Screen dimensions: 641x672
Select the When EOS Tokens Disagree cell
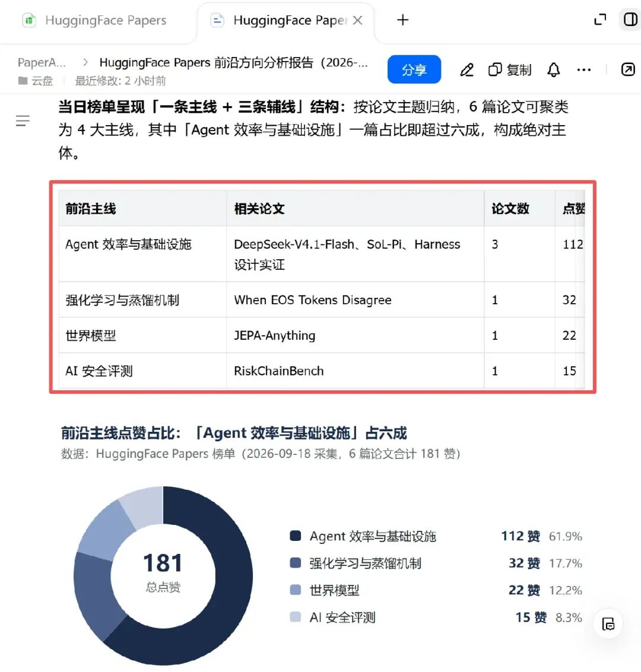point(355,300)
